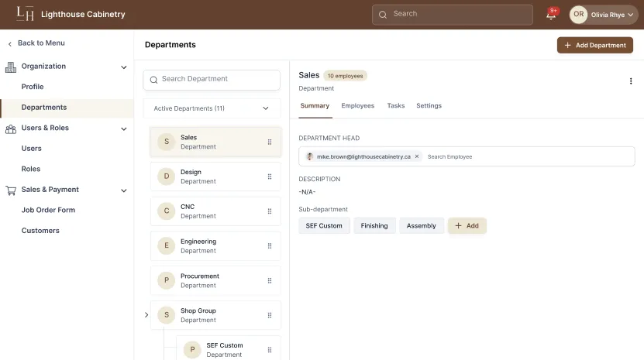Click the Add Department button

coord(594,45)
